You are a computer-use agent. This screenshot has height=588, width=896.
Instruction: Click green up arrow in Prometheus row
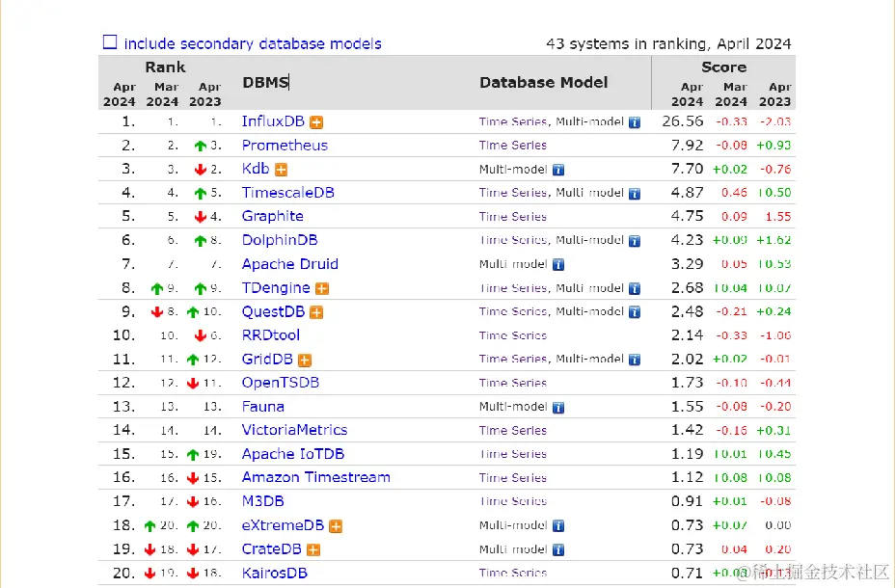(200, 146)
